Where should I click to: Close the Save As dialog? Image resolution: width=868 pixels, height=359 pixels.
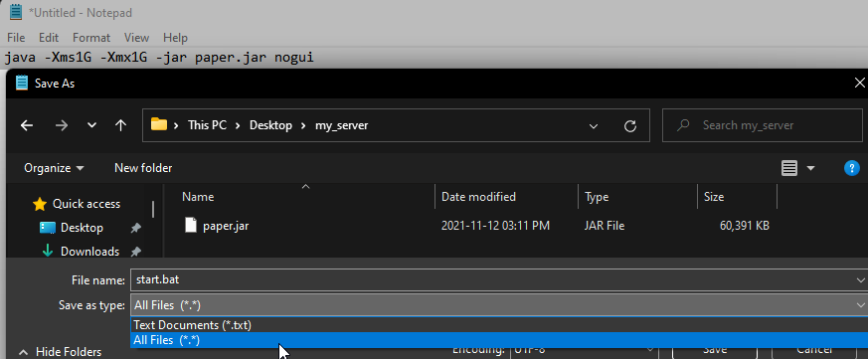[860, 84]
